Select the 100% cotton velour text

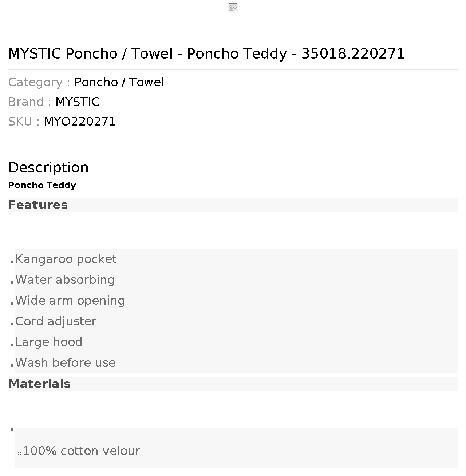click(82, 451)
